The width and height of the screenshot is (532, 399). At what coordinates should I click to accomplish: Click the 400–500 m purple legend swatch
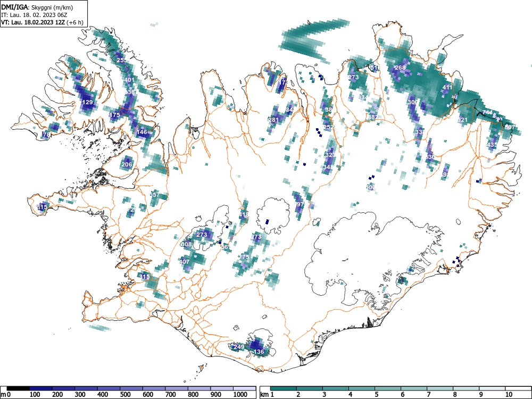(109, 388)
